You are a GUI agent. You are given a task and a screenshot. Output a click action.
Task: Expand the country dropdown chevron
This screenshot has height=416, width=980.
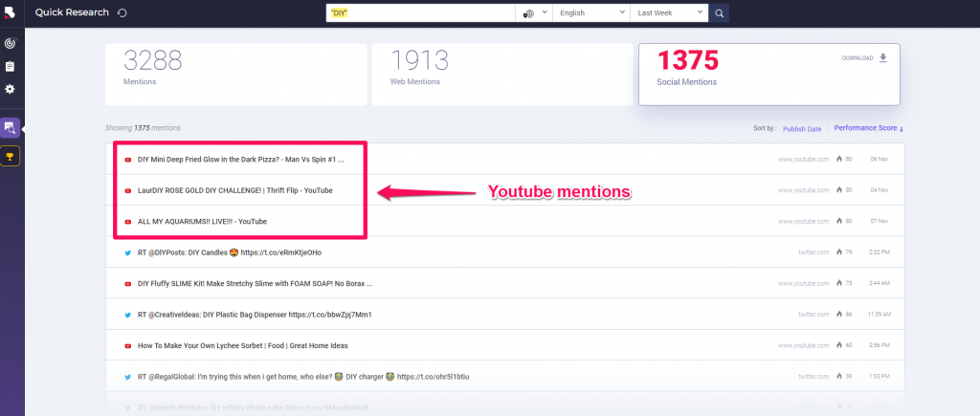tap(544, 12)
